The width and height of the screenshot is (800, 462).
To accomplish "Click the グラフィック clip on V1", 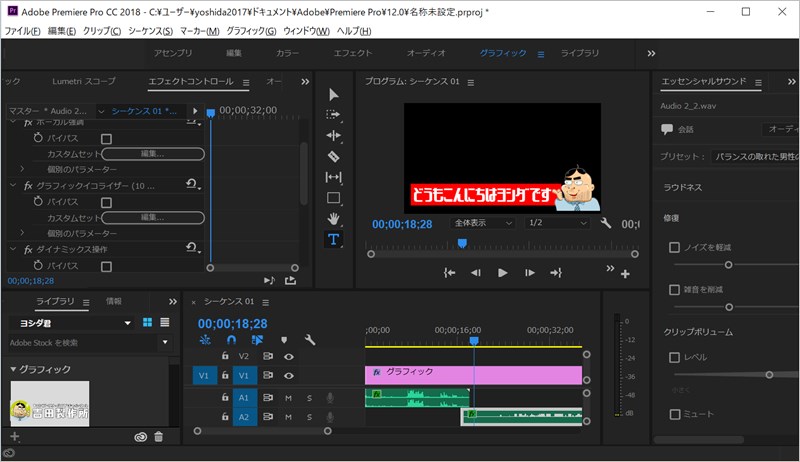I will (473, 375).
